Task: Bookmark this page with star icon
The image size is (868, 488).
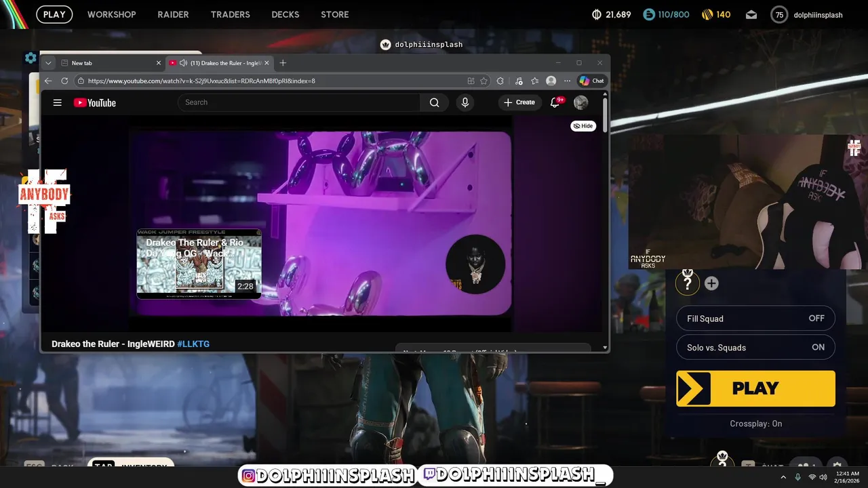Action: click(484, 81)
